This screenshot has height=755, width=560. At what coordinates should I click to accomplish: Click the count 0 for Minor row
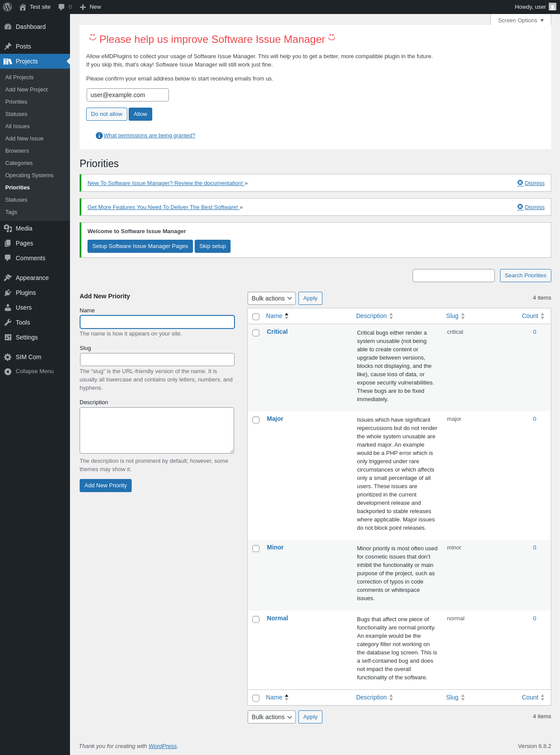coord(535,548)
